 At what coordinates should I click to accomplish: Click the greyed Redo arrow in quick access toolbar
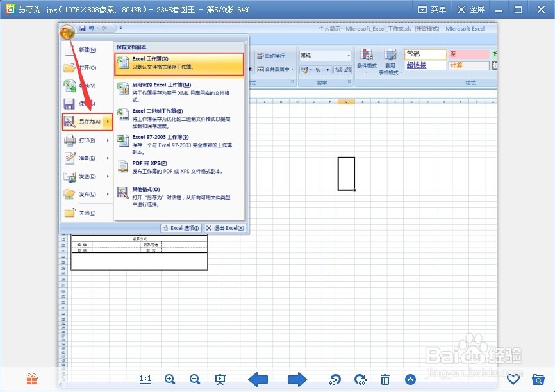(x=104, y=28)
